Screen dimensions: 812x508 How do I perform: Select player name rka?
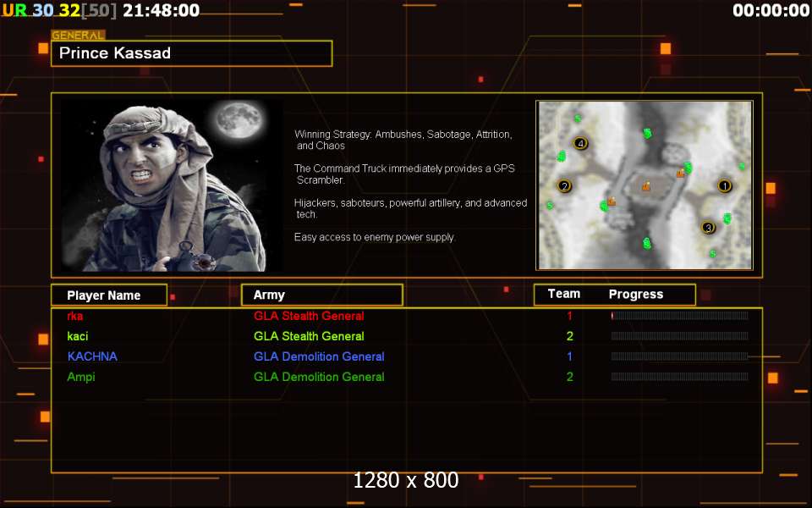point(75,316)
